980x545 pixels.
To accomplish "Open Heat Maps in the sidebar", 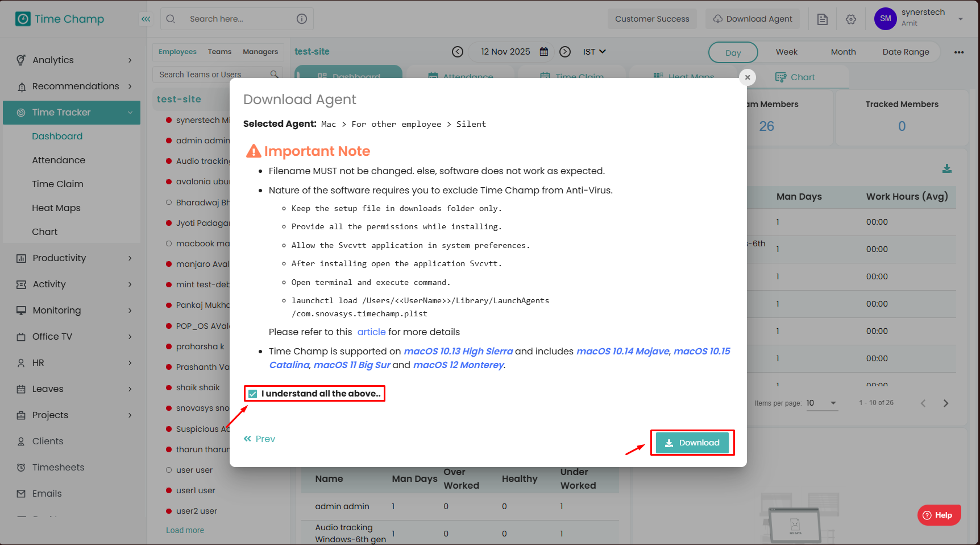I will tap(56, 208).
